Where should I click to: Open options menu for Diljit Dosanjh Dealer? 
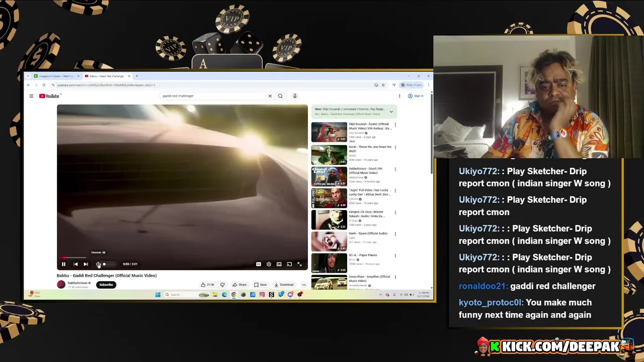tap(395, 125)
